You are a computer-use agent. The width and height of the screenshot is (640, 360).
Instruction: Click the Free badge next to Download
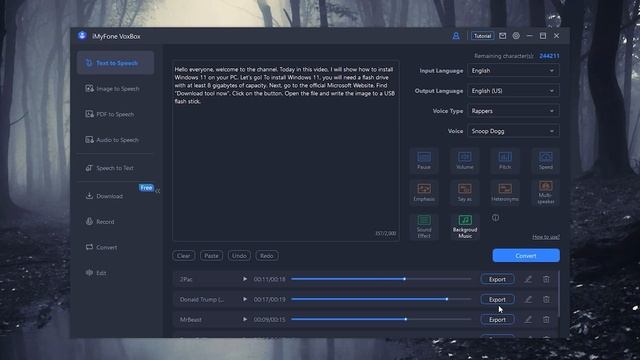[x=146, y=188]
